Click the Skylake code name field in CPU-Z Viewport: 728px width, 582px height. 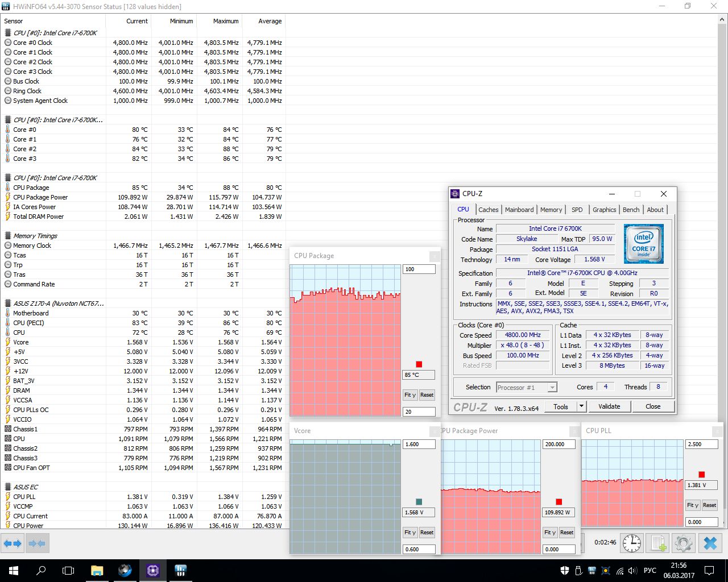tap(526, 239)
